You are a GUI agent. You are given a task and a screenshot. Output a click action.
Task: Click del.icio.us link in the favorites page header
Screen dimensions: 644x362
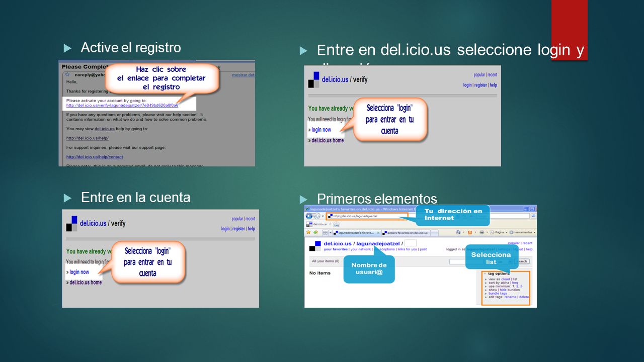pyautogui.click(x=338, y=243)
